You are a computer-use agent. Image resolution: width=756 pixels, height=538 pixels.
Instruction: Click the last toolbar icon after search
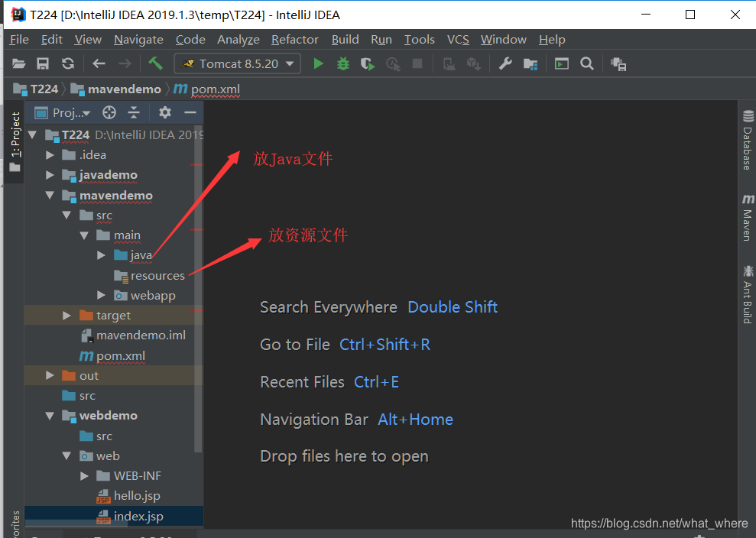coord(618,64)
